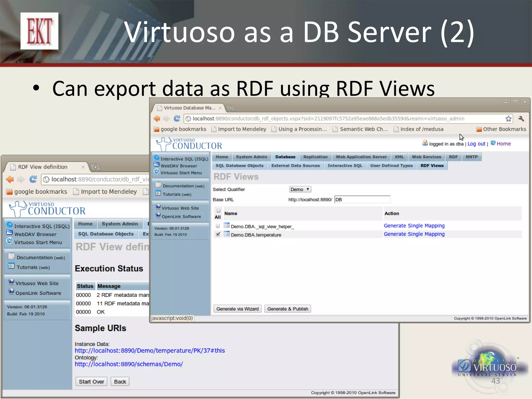Uncheck Demo.DBA.temperature checkbox
The height and width of the screenshot is (399, 532).
[x=218, y=234]
